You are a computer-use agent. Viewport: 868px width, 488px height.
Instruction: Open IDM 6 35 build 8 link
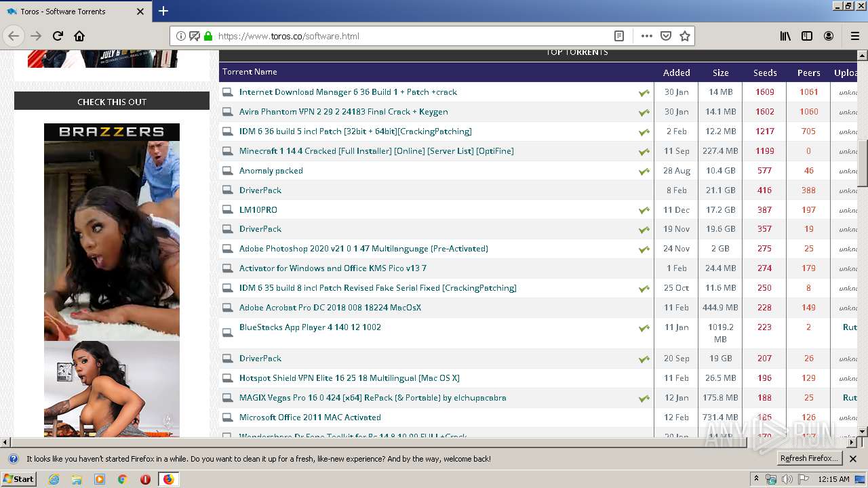click(378, 288)
